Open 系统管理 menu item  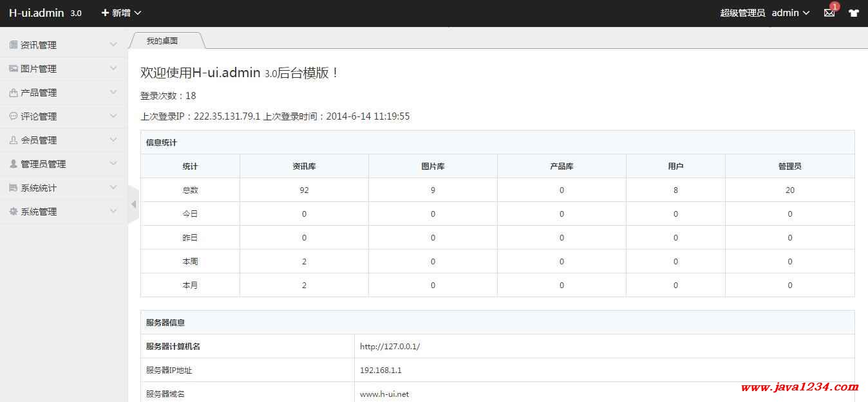coord(64,212)
